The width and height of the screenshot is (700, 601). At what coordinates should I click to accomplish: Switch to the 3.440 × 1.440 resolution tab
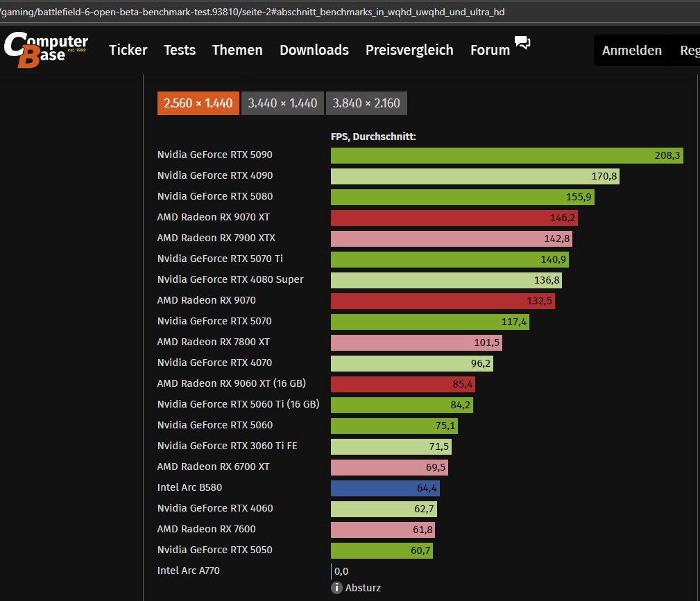(282, 103)
